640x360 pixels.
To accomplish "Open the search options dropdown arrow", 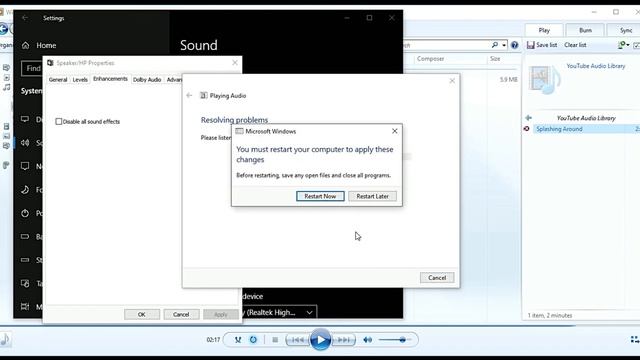I will tap(504, 45).
